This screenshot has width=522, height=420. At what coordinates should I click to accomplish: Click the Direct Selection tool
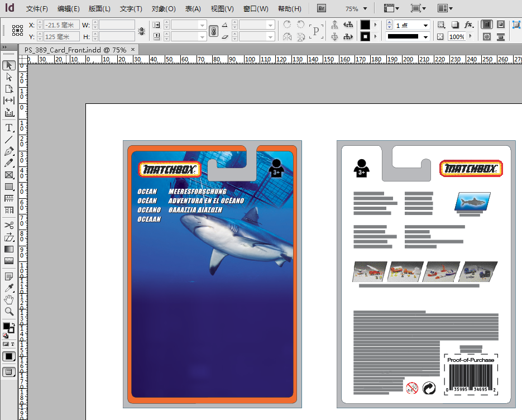(x=9, y=77)
